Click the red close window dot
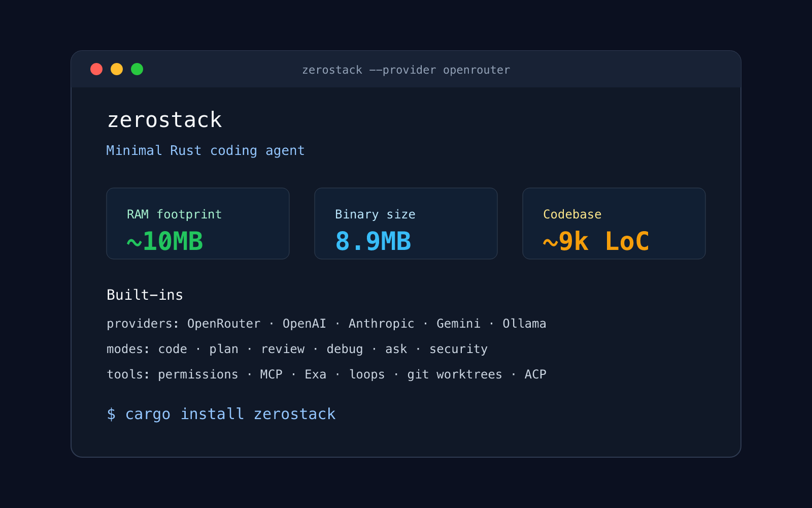This screenshot has width=812, height=508. click(96, 69)
